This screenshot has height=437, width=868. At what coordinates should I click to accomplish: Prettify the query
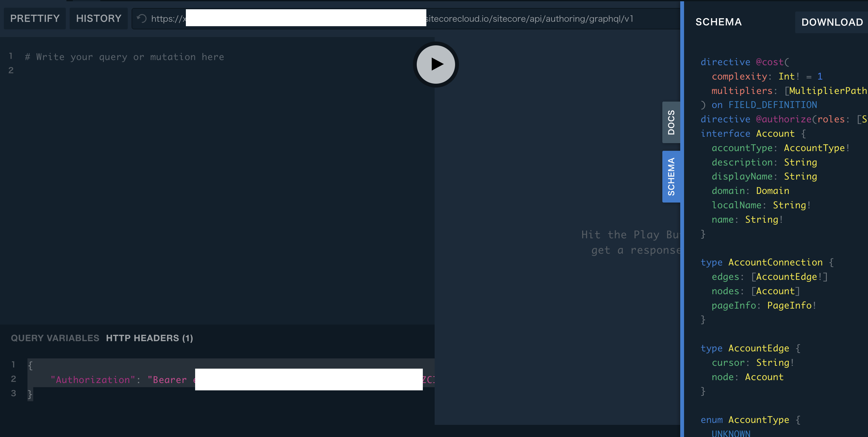point(35,19)
